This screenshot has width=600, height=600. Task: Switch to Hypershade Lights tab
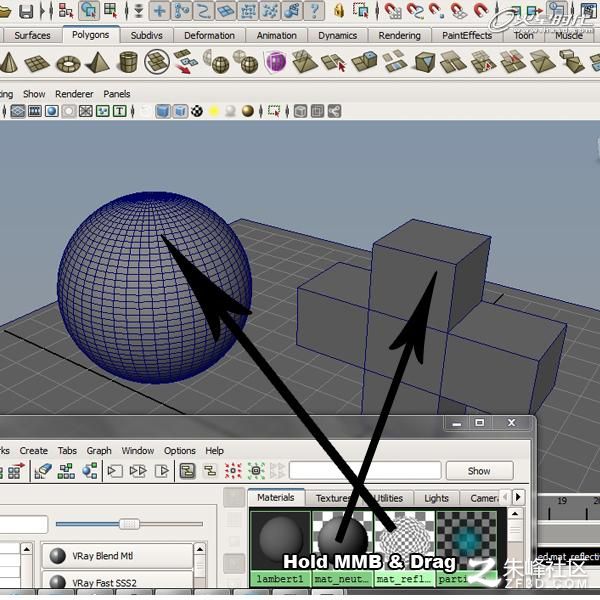coord(436,498)
